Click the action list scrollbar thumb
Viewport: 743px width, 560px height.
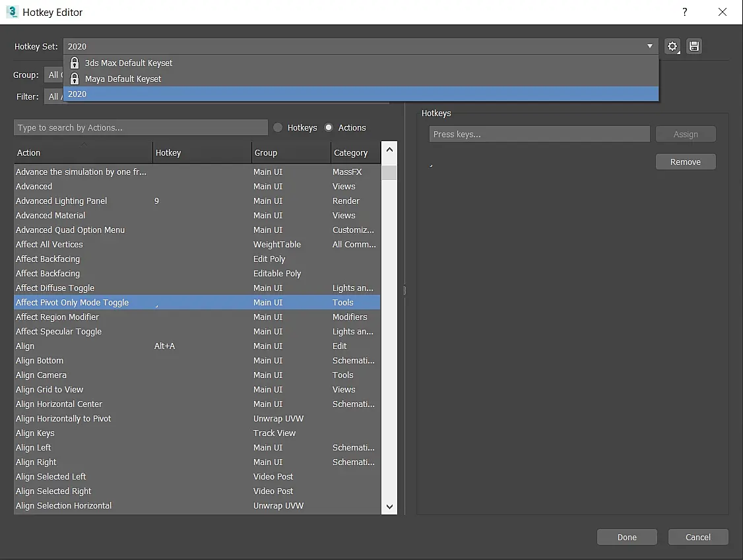pos(389,172)
